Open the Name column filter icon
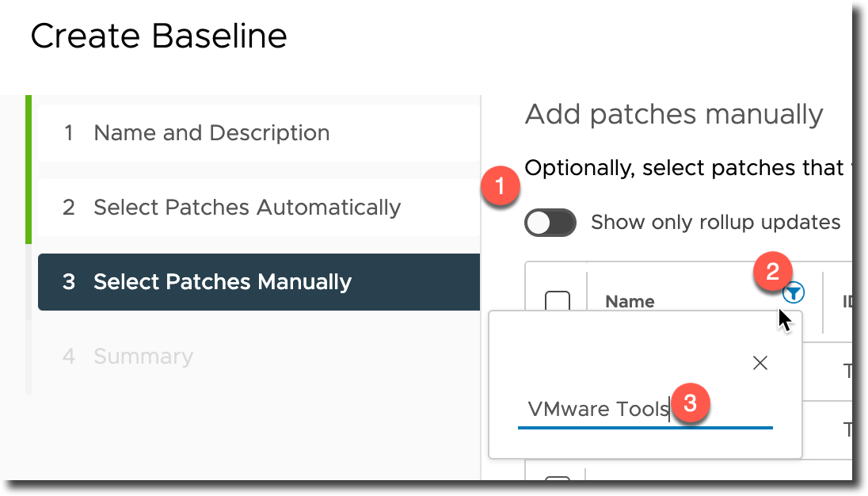Viewport: 868px width, 496px height. click(794, 292)
